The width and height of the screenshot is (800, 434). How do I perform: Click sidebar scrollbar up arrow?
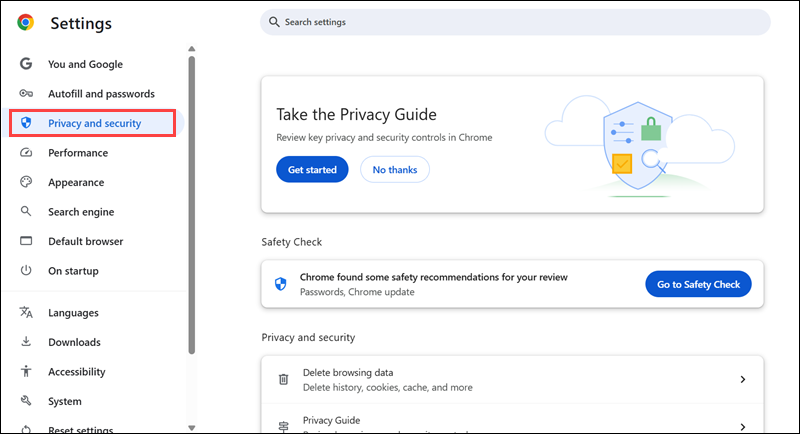click(x=191, y=49)
